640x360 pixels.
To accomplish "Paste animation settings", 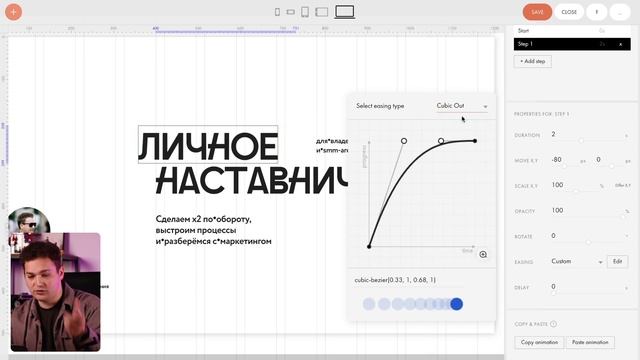I will point(590,342).
